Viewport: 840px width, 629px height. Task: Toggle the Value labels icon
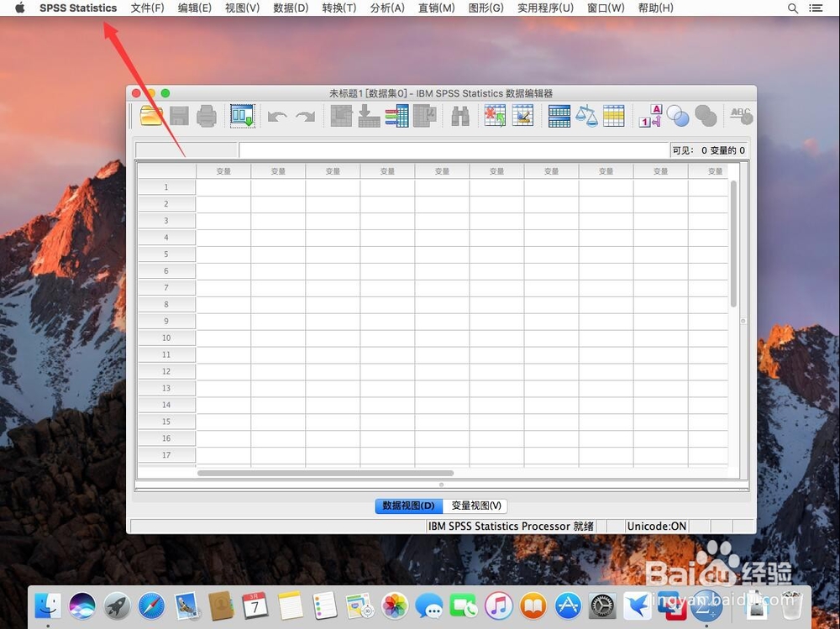[651, 116]
